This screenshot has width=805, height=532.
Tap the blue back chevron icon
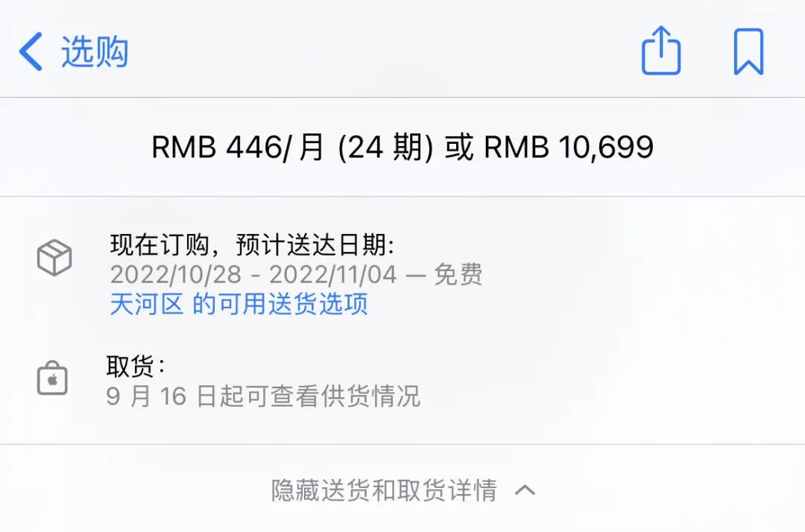pos(31,51)
